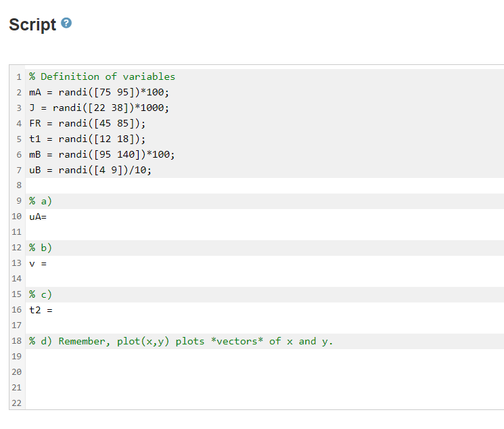
Task: Click line number 18 in the gutter
Action: click(x=17, y=341)
